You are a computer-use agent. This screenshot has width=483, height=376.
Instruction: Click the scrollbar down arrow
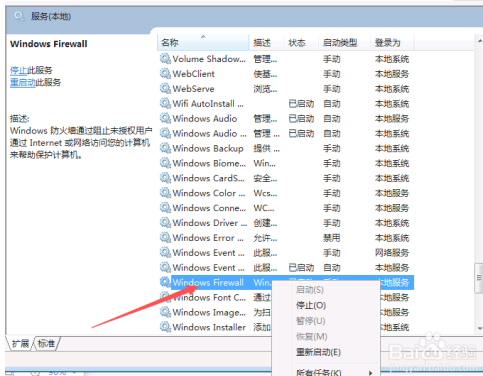tap(479, 328)
